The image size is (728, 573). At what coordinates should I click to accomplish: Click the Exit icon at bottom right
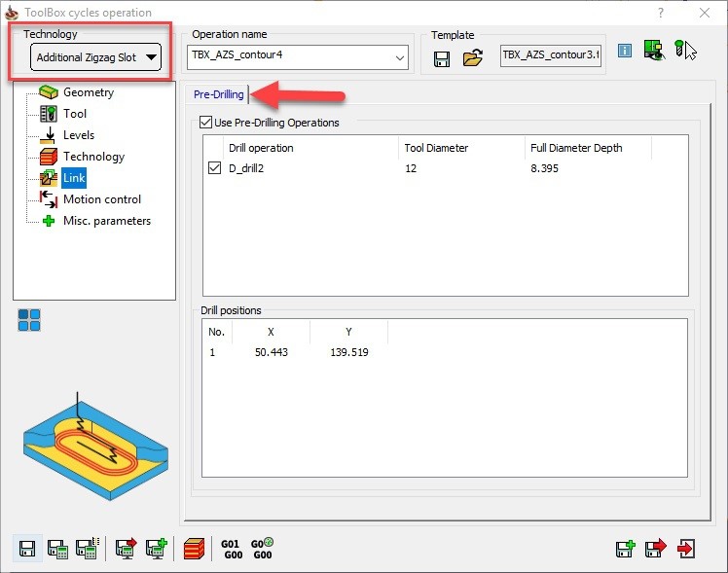click(x=687, y=549)
